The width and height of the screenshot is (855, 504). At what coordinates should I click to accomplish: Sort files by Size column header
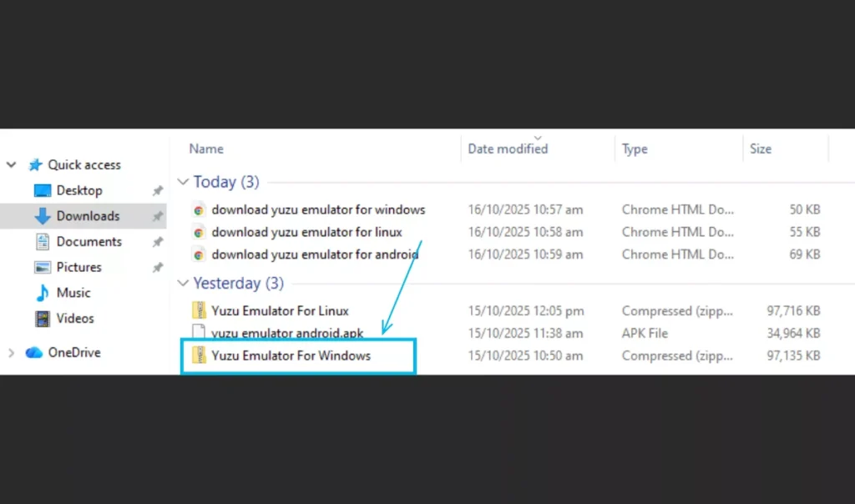[760, 149]
